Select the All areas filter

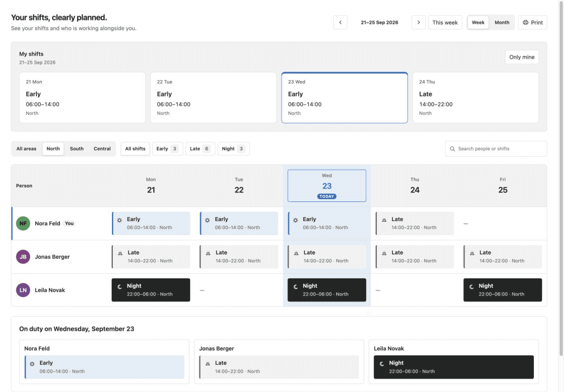(27, 149)
